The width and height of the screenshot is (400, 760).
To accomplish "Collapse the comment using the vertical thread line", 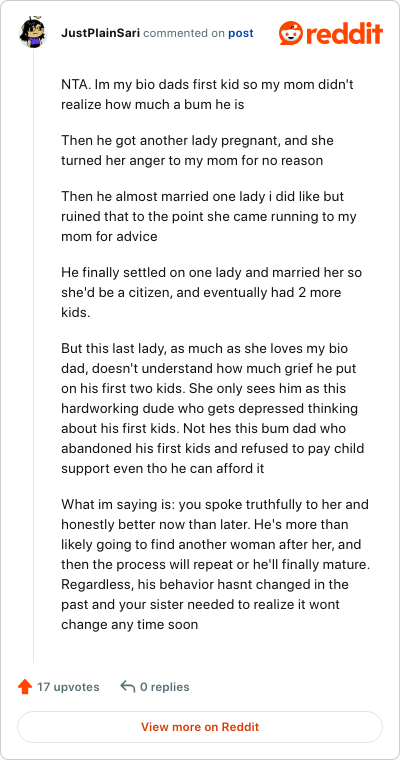I will pos(33,356).
